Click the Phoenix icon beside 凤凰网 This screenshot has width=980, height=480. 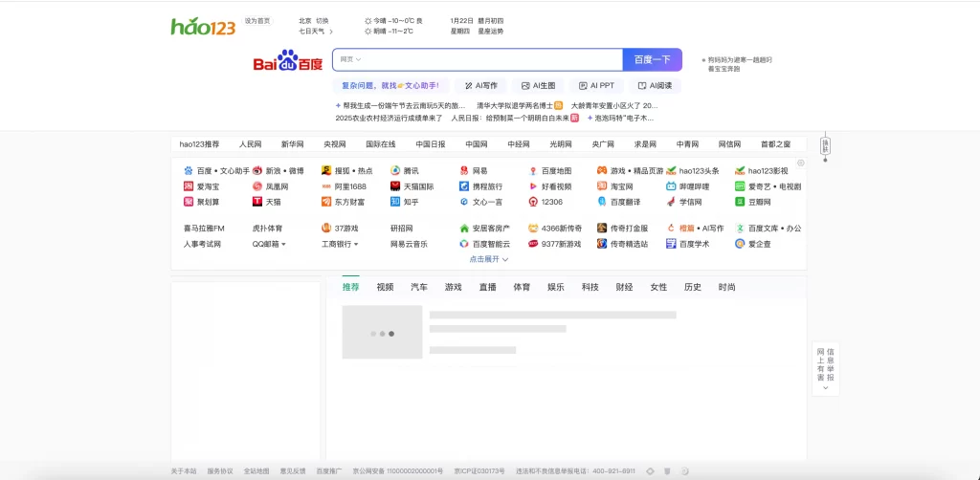[257, 186]
